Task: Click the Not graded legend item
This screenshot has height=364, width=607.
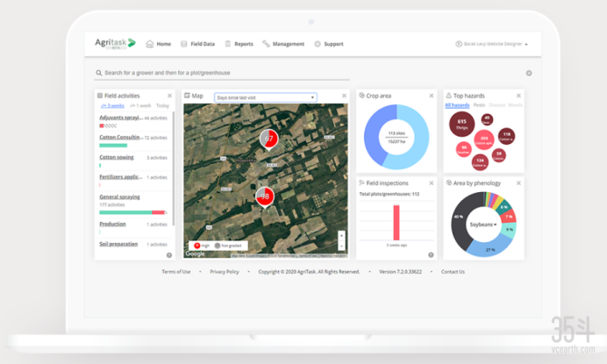Action: point(228,246)
